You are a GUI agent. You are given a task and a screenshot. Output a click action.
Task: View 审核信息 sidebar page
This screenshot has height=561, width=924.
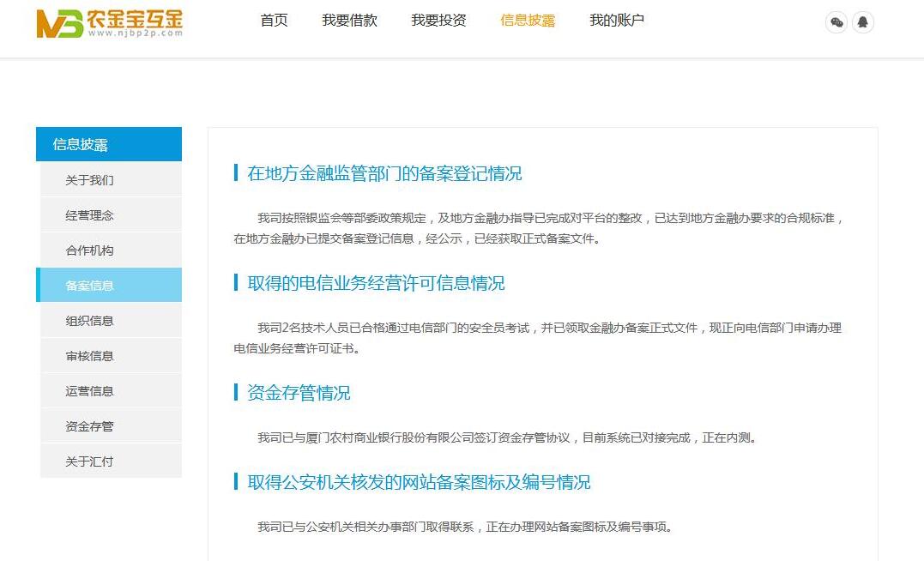point(90,356)
